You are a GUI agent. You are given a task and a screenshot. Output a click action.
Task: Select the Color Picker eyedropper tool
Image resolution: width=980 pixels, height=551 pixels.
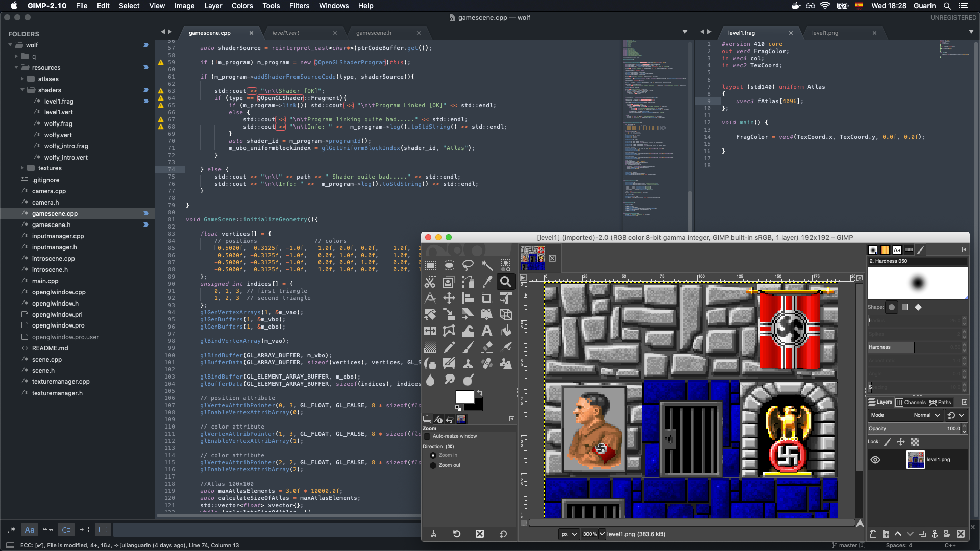coord(487,282)
